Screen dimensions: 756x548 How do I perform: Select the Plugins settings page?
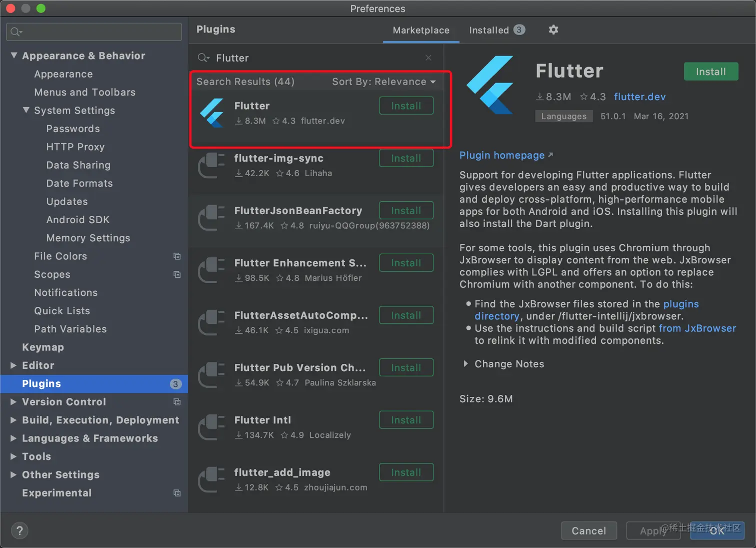[94, 384]
